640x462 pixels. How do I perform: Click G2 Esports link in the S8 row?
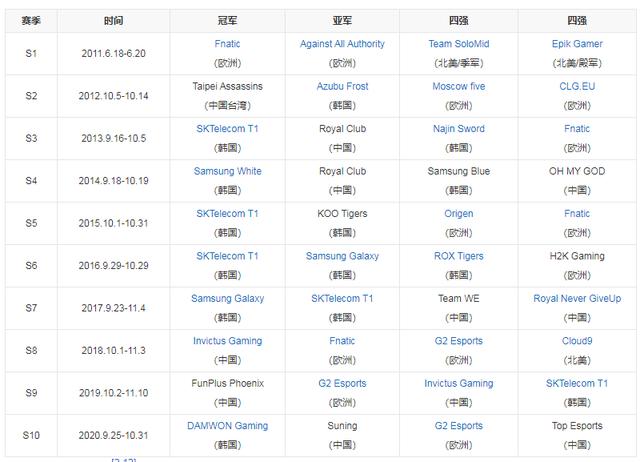459,341
